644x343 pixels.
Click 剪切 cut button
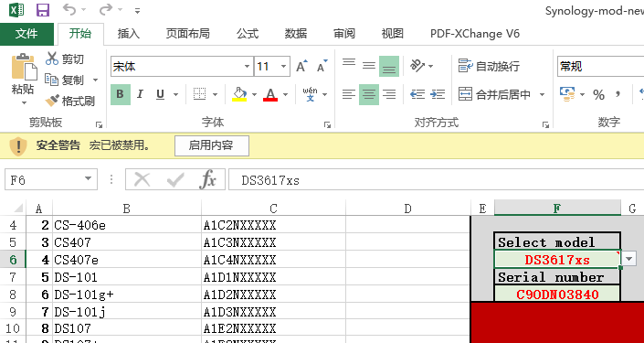tap(65, 59)
